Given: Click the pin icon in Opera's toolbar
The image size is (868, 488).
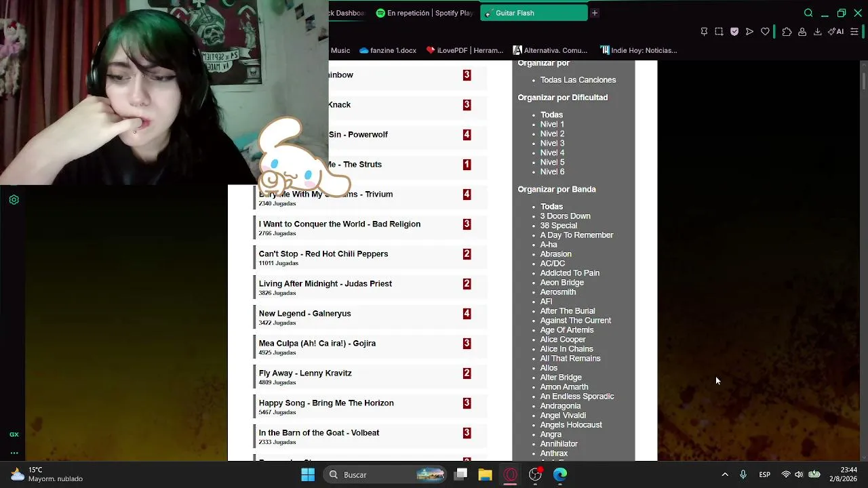Looking at the screenshot, I should point(704,32).
